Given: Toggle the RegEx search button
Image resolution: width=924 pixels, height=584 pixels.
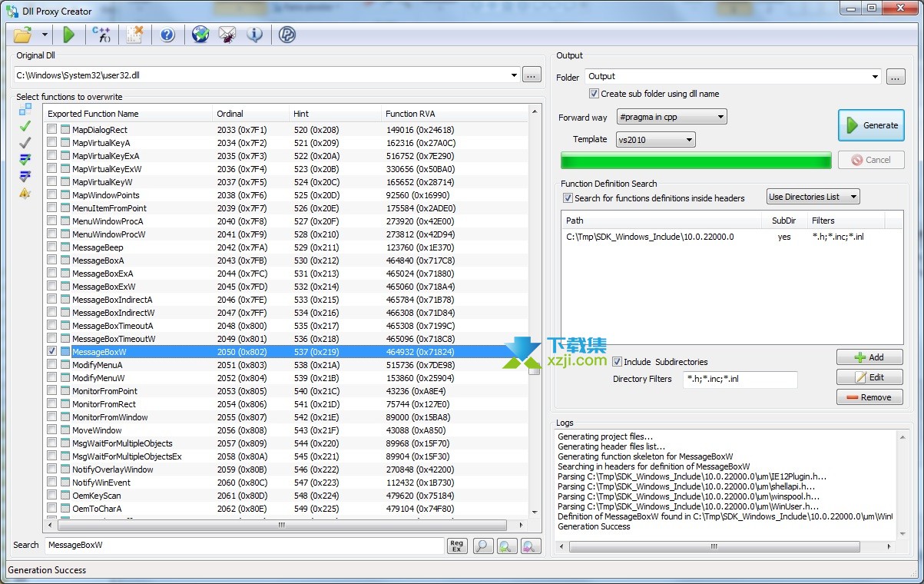Looking at the screenshot, I should click(x=456, y=546).
